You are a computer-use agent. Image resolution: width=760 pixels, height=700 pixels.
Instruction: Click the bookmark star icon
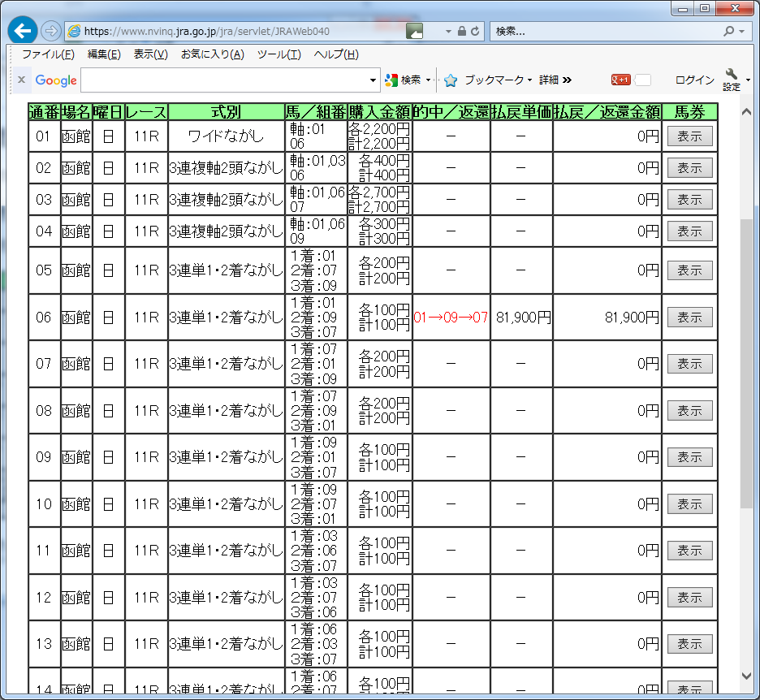pyautogui.click(x=451, y=80)
